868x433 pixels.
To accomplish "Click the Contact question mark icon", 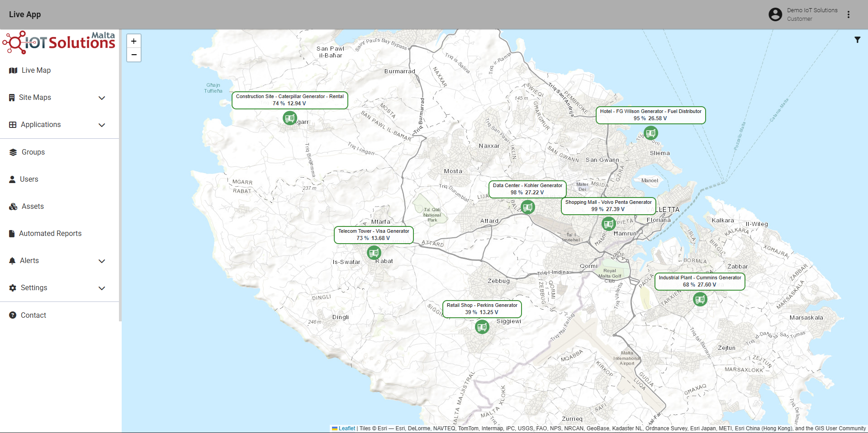I will [x=13, y=315].
